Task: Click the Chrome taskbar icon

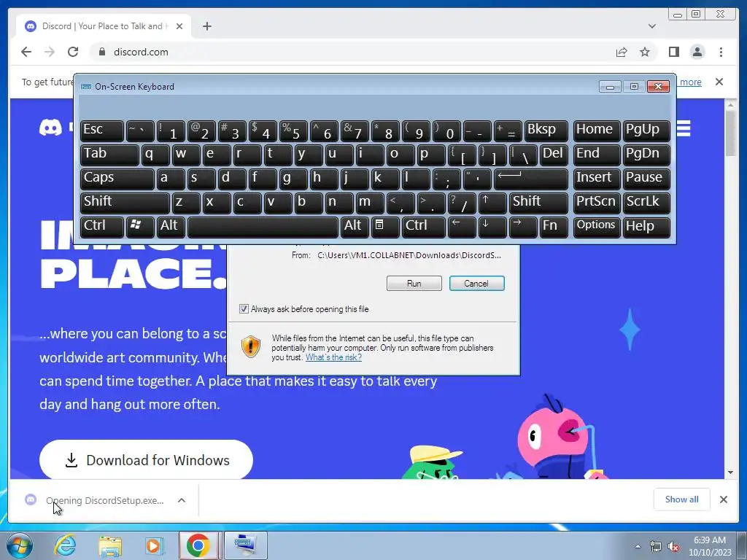Action: point(198,545)
